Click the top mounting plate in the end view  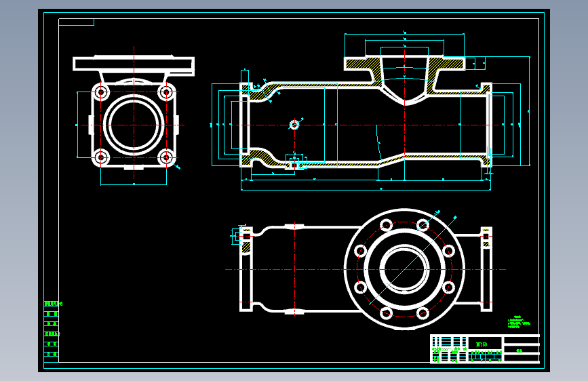click(x=134, y=64)
